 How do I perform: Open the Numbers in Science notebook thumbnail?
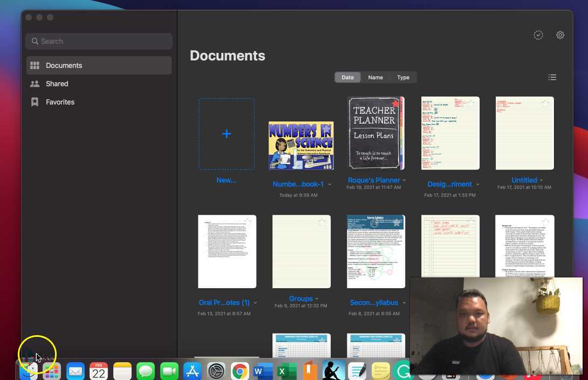[x=301, y=145]
